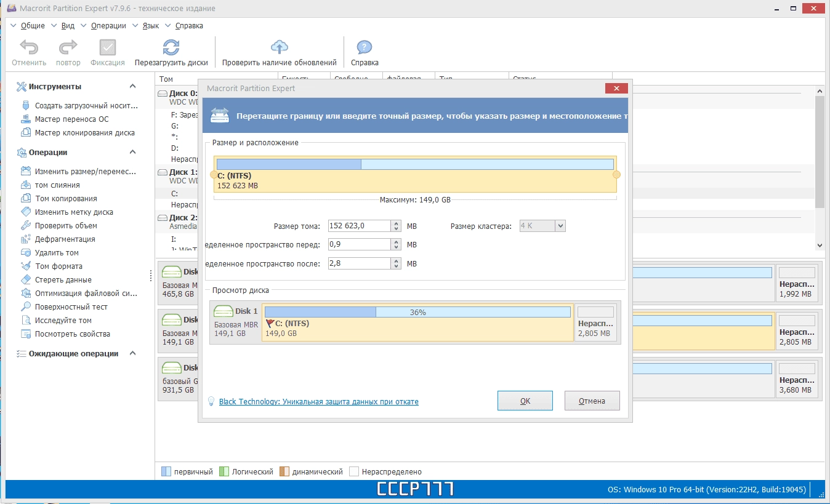Click the delete volume (Удалить том) icon
Image resolution: width=830 pixels, height=504 pixels.
tap(25, 253)
